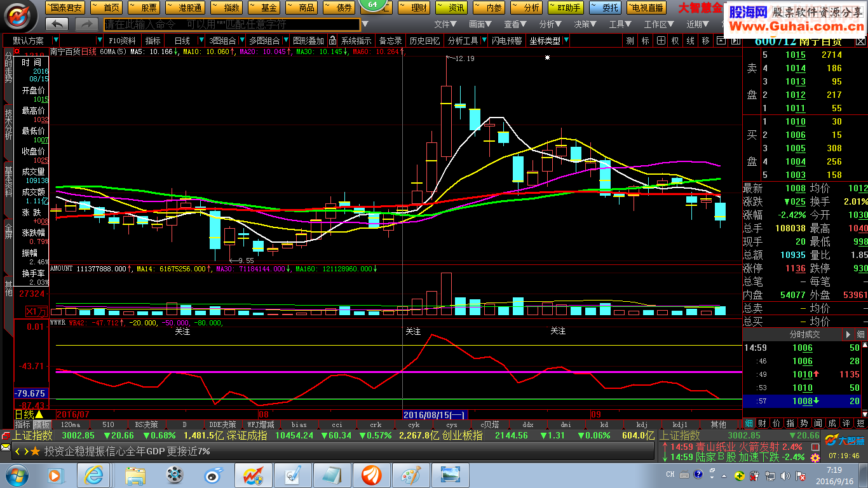Click 历史回忆 toolbar item

coord(424,40)
